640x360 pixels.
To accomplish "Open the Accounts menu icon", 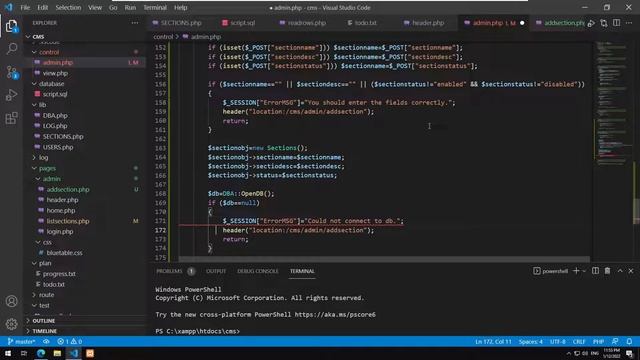I will pos(11,301).
